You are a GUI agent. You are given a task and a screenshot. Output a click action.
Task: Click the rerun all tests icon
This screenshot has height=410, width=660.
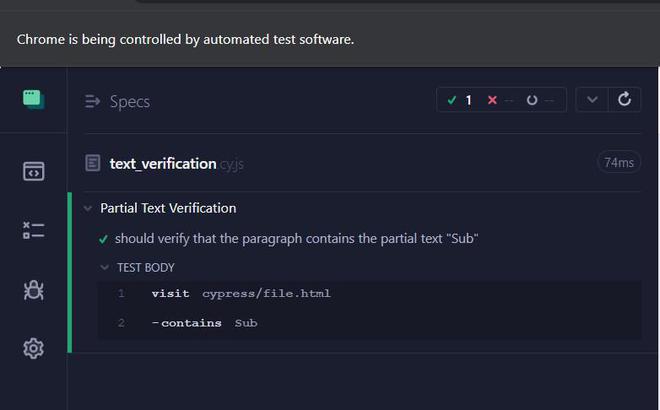tap(625, 100)
